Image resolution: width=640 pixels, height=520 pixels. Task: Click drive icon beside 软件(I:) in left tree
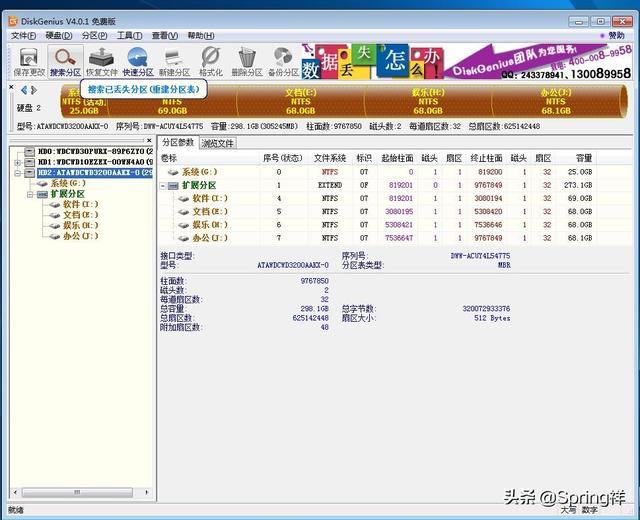(55, 205)
